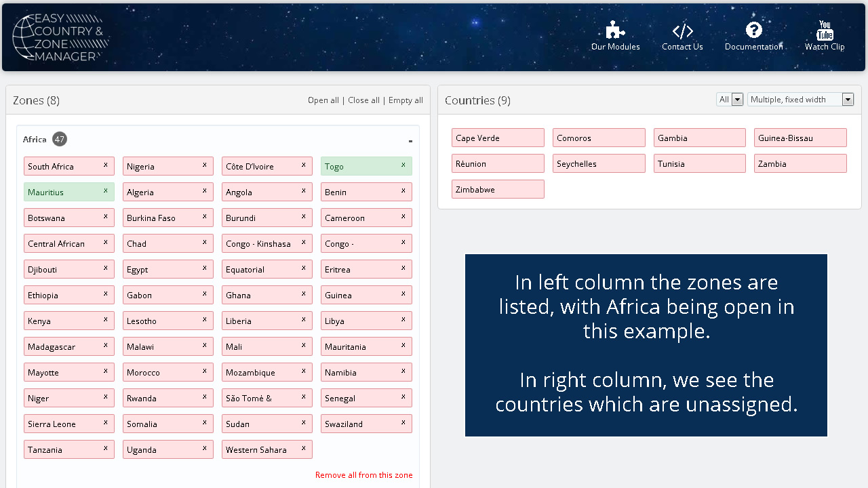Viewport: 868px width, 488px height.
Task: Click Close all zones link
Action: [363, 100]
